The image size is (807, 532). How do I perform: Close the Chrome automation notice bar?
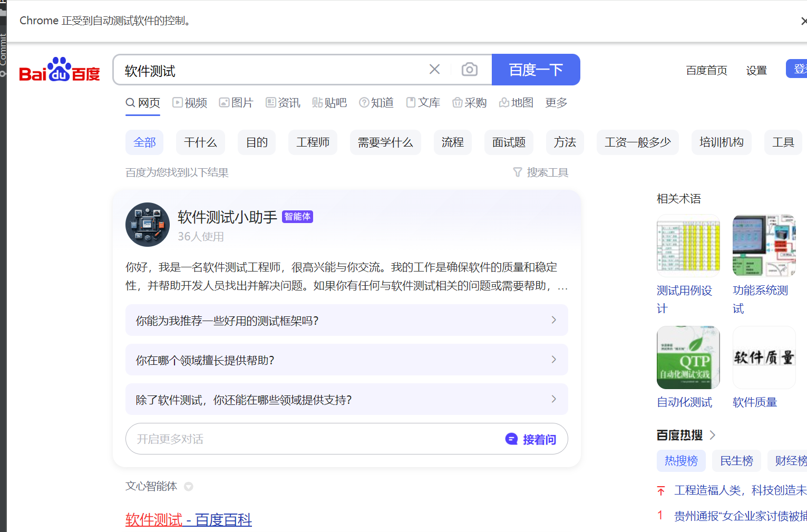tap(803, 21)
